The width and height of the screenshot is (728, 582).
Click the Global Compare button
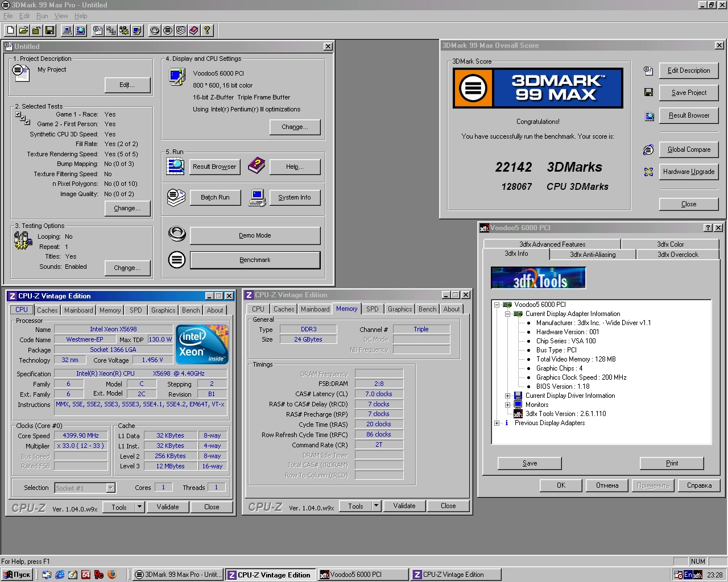pos(689,149)
